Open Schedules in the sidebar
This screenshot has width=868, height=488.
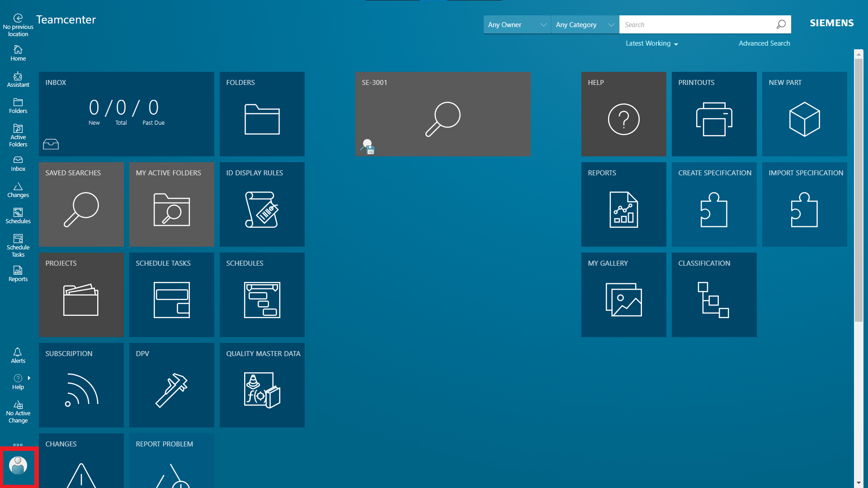18,216
